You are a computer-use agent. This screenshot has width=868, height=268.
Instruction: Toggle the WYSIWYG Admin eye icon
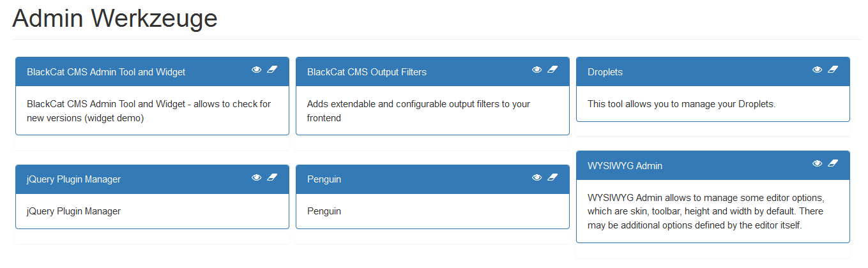(x=817, y=163)
